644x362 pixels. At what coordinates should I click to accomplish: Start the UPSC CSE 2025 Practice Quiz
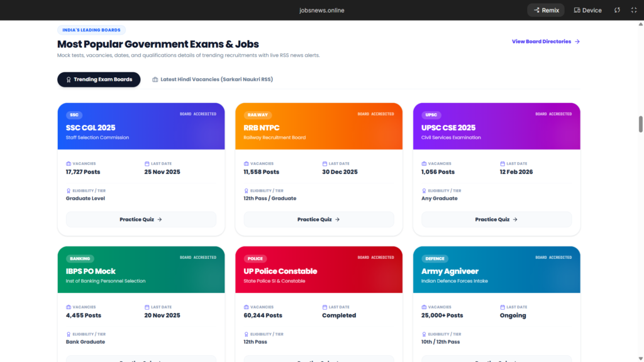497,219
